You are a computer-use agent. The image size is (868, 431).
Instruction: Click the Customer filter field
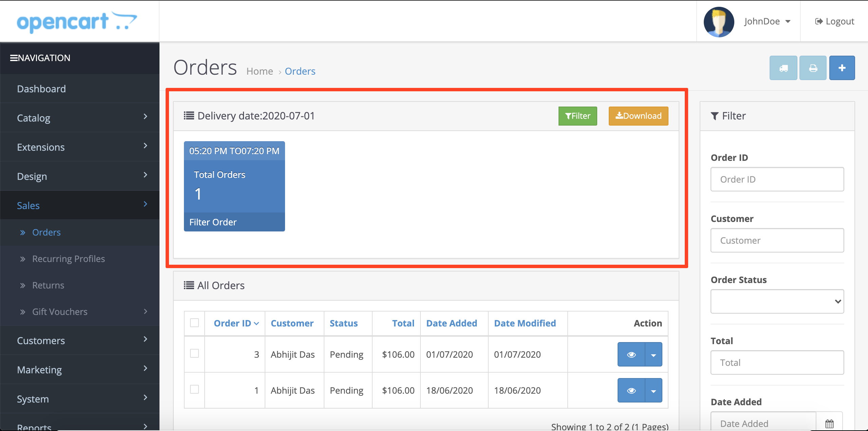point(777,241)
